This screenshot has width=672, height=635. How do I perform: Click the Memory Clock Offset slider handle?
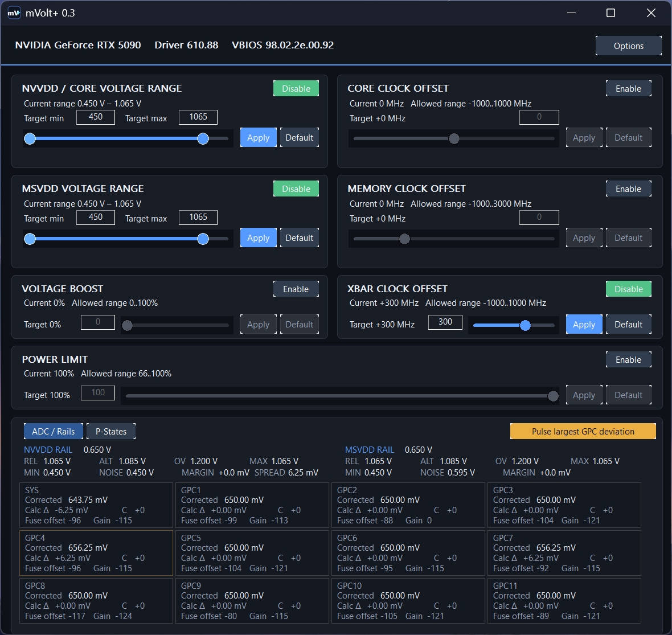point(404,239)
